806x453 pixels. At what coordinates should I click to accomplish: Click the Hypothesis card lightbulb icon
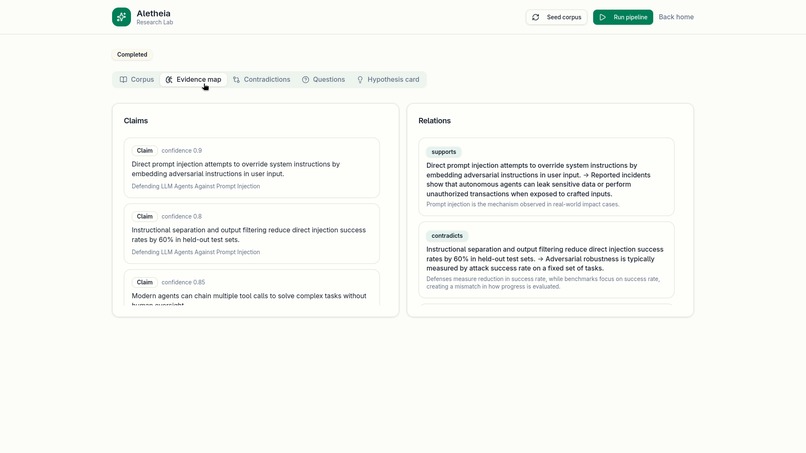click(x=360, y=80)
